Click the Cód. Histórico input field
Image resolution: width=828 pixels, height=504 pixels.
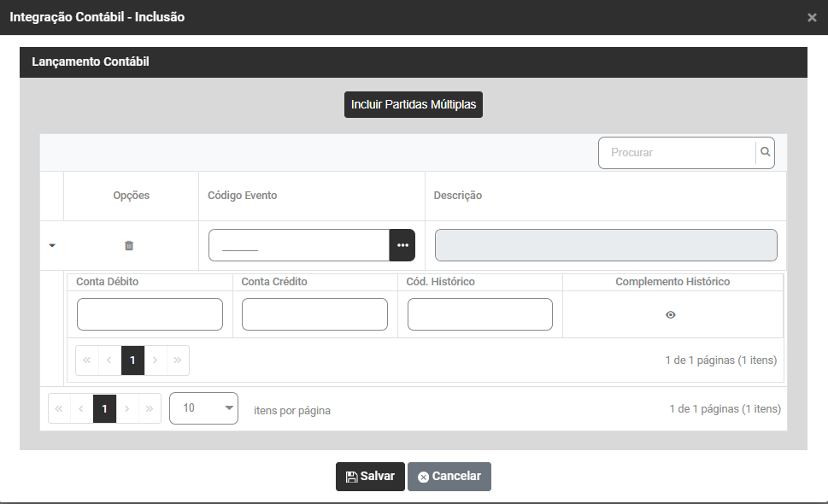tap(479, 314)
